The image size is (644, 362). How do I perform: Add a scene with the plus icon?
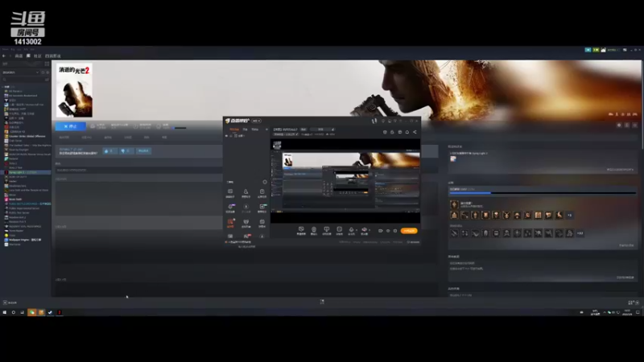click(x=266, y=130)
